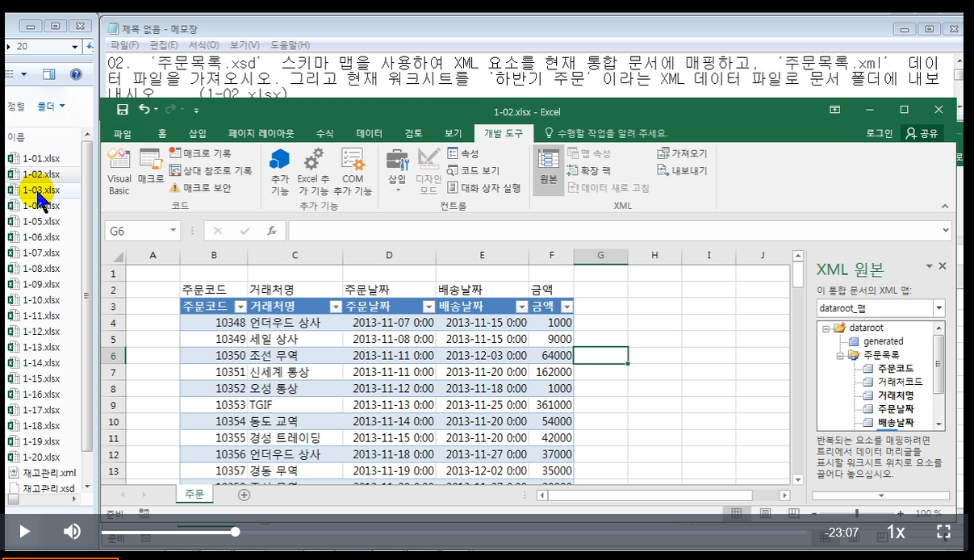Mute the video volume
Screen dimensions: 974x560
72,531
